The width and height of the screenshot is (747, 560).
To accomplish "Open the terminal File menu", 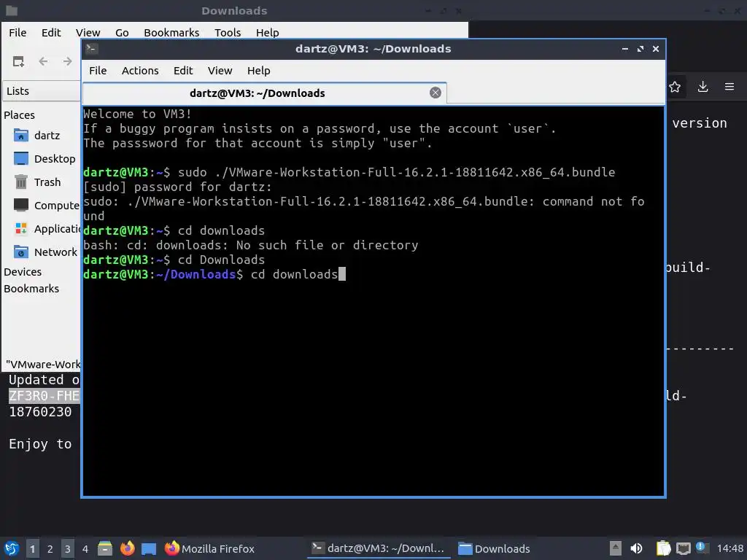I will pyautogui.click(x=98, y=71).
